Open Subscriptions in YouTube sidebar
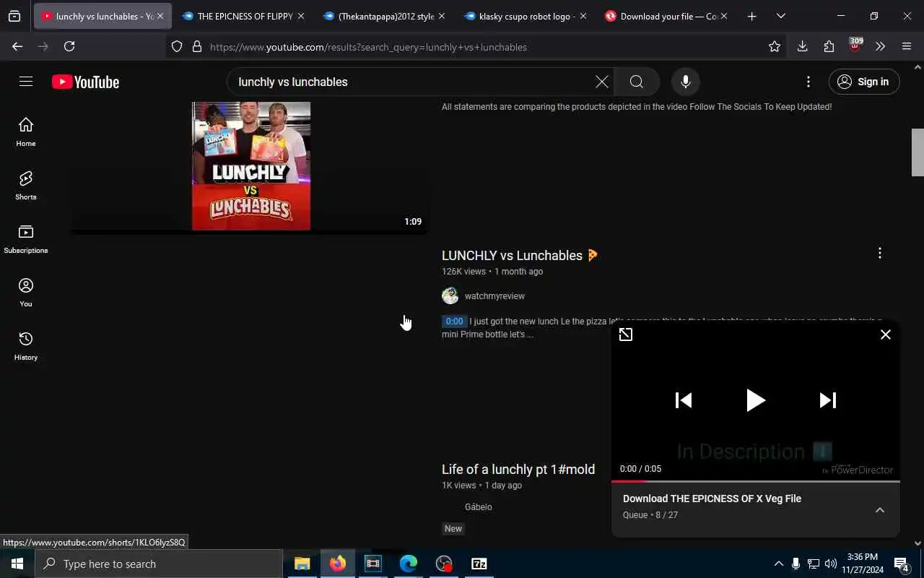The image size is (924, 578). [x=26, y=239]
